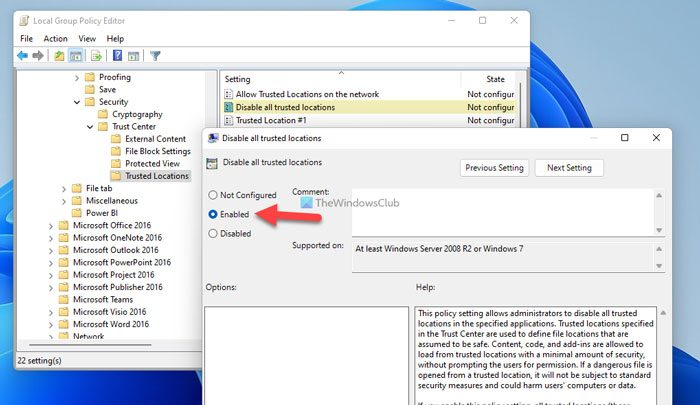Click the horizontal scrollbar of the tree pane
The width and height of the screenshot is (700, 405).
[x=90, y=345]
